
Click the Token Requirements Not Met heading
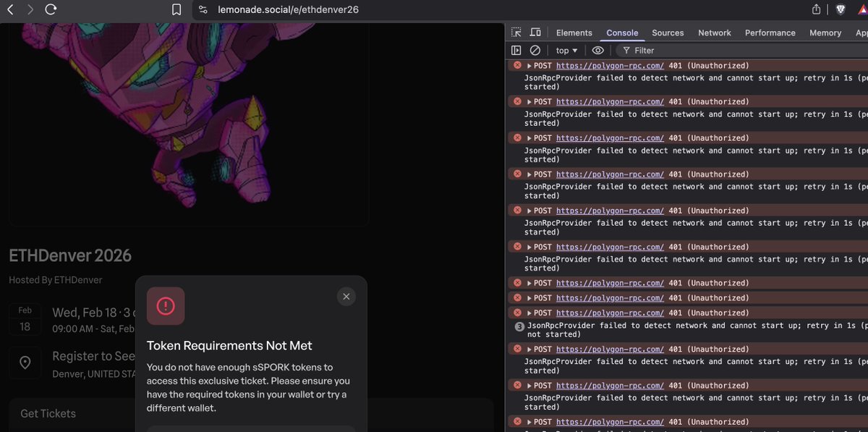pos(229,346)
